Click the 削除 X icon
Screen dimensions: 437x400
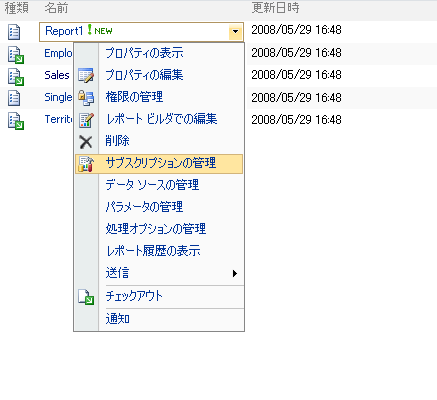click(x=86, y=142)
